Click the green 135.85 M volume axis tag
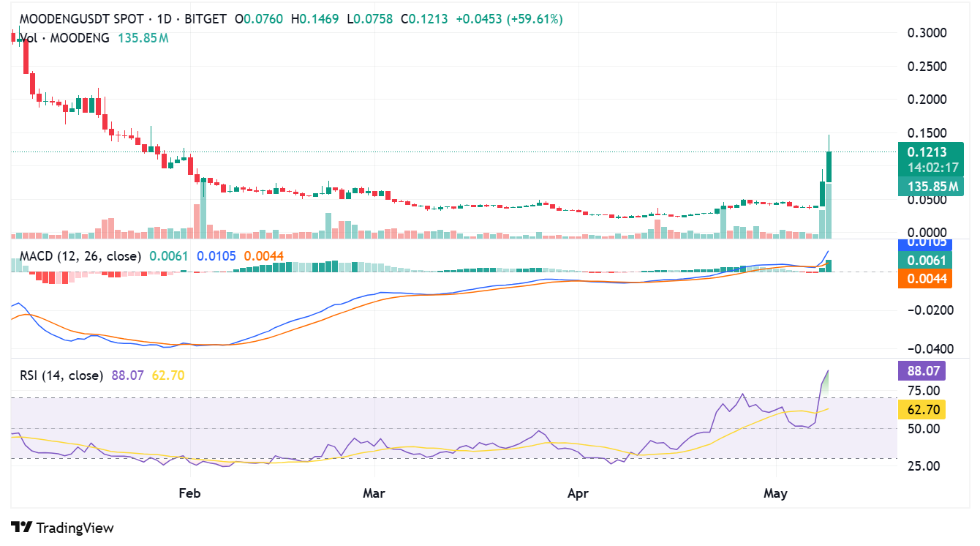This screenshot has height=546, width=980. (930, 187)
